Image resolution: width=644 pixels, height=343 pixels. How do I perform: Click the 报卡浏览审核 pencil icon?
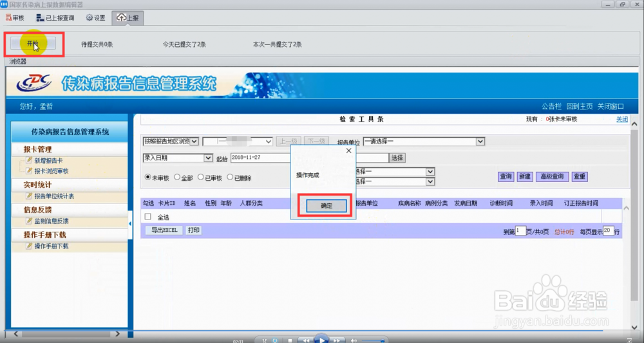tap(29, 171)
